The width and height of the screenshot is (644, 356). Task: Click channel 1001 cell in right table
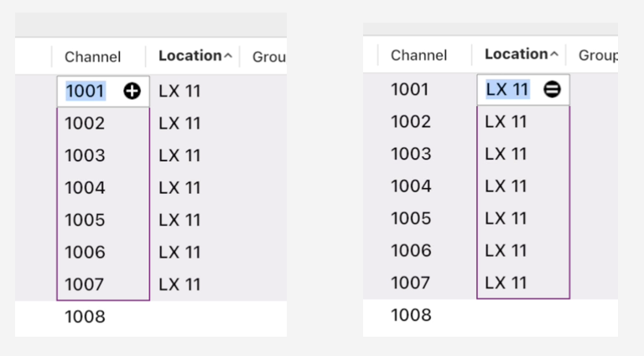pos(411,90)
